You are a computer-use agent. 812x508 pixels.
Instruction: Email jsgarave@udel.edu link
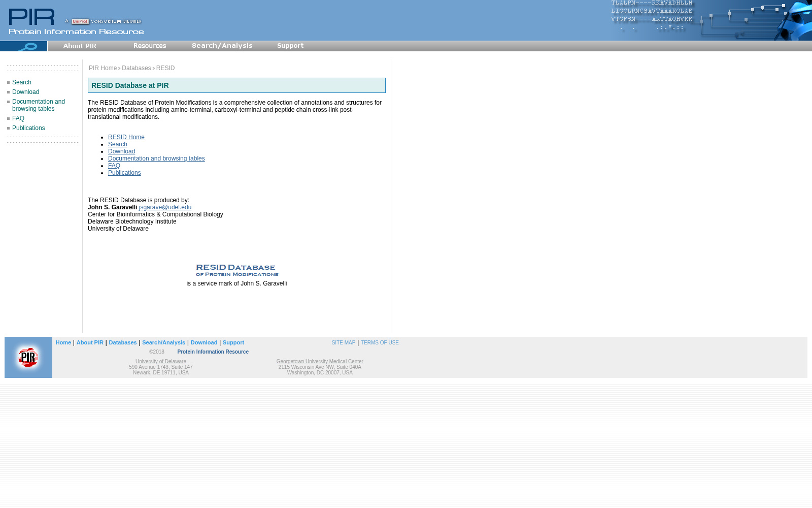tap(165, 207)
